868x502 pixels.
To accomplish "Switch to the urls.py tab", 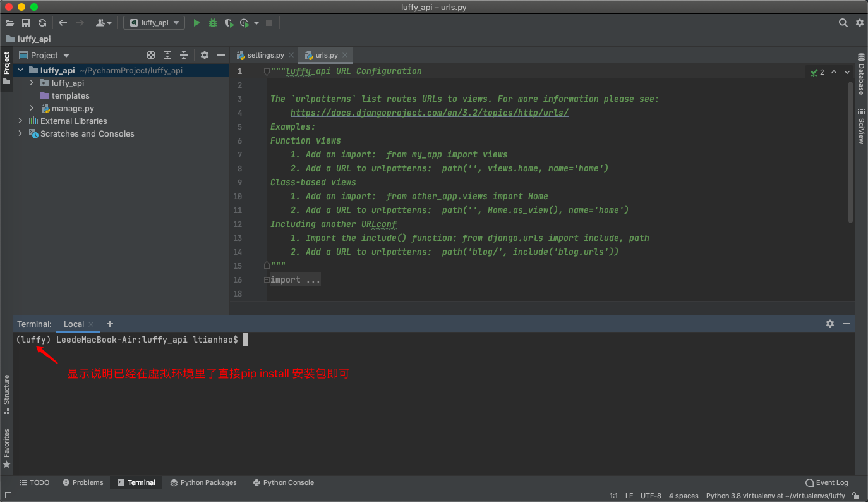I will 326,55.
